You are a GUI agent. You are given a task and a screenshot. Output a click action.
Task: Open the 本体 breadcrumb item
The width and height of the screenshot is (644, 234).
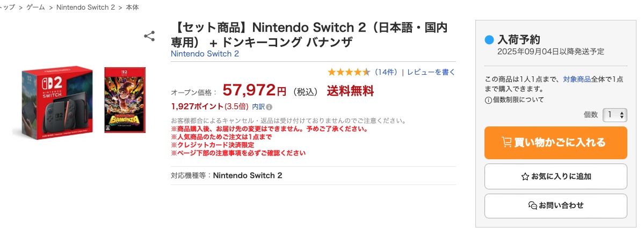pos(133,8)
